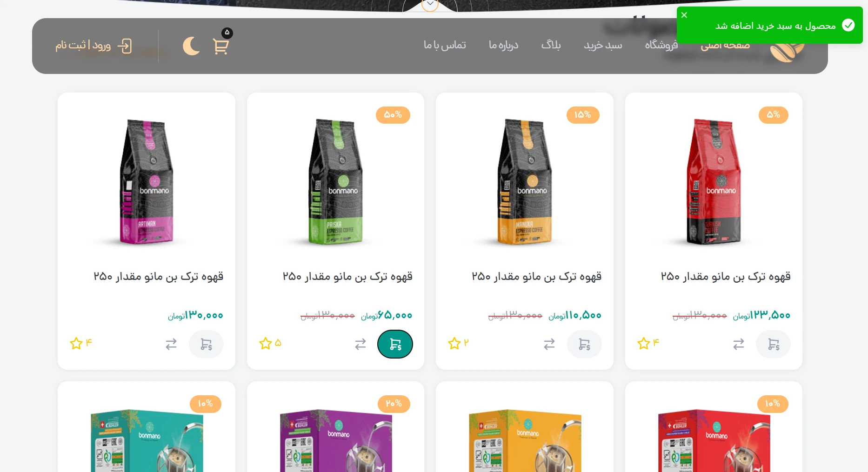Image resolution: width=868 pixels, height=472 pixels.
Task: Open the red Turkish coffee product image
Action: (x=714, y=182)
